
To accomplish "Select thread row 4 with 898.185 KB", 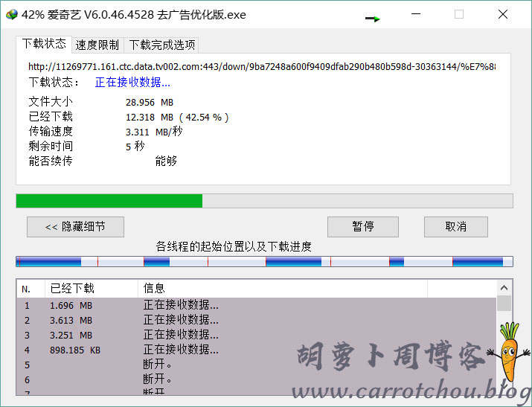I will [x=257, y=350].
